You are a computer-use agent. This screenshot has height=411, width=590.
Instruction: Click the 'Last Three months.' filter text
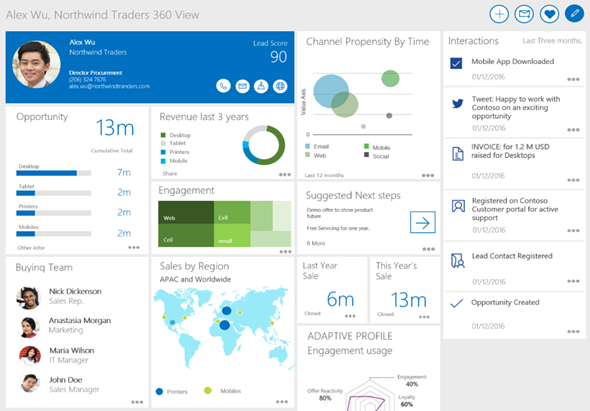pyautogui.click(x=552, y=41)
